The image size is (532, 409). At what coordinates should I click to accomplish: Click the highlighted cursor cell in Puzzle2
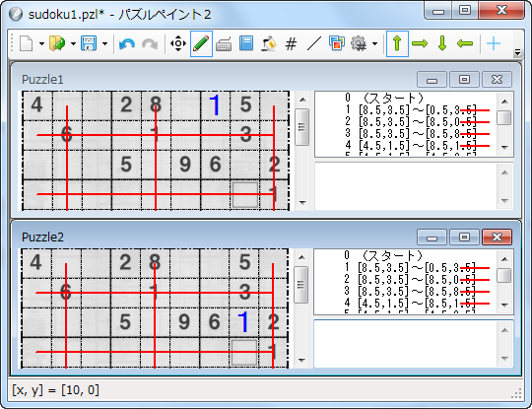(244, 352)
